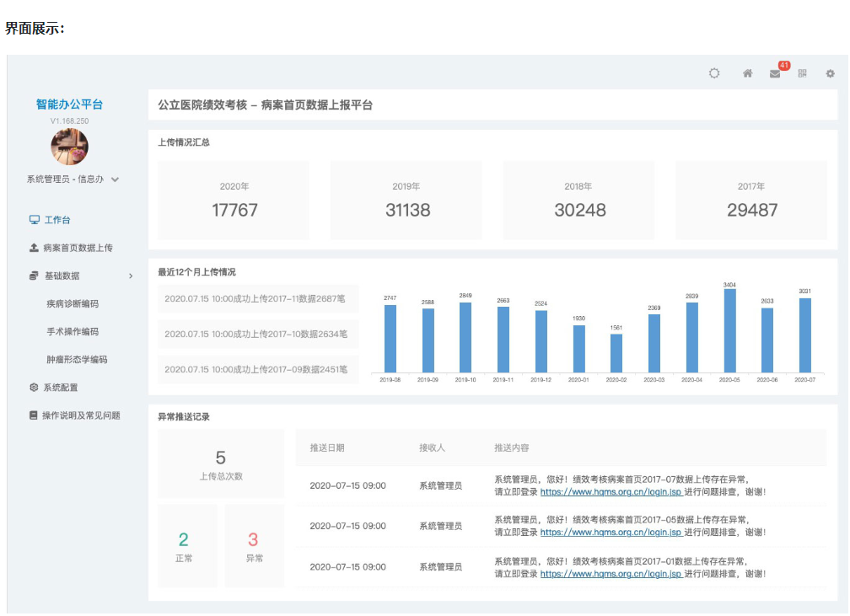Open 疾病诊断编码 submenu item
The image size is (850, 616).
tap(73, 303)
